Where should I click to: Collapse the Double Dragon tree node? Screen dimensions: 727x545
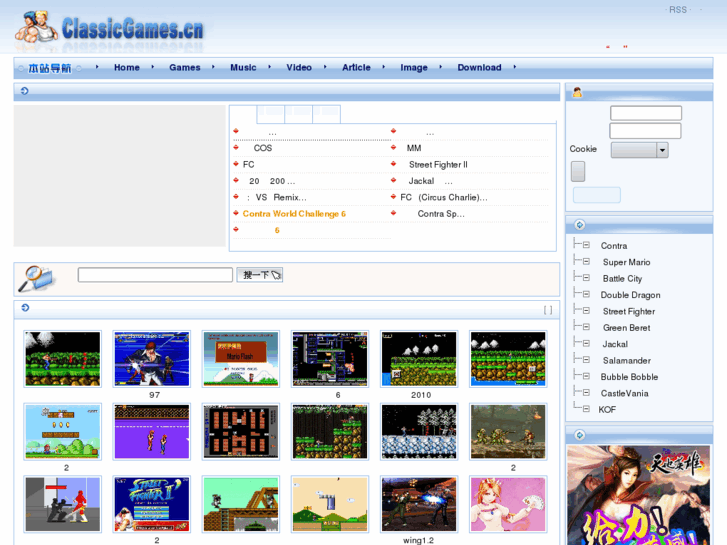[x=586, y=294]
